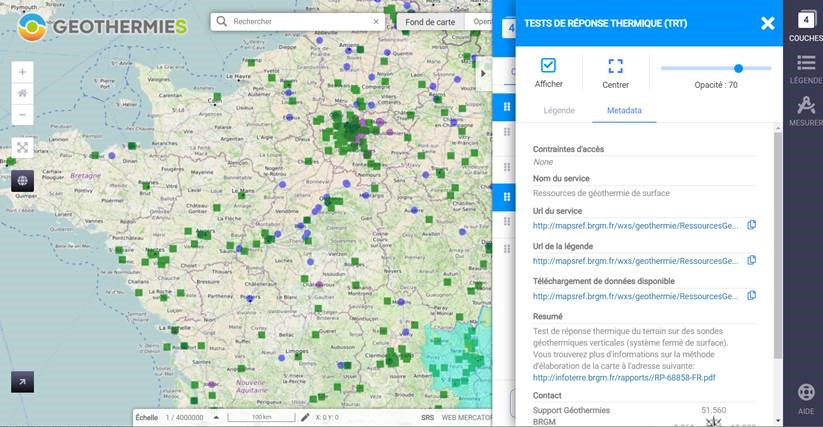
Task: Open the Url du service link
Action: pos(635,226)
